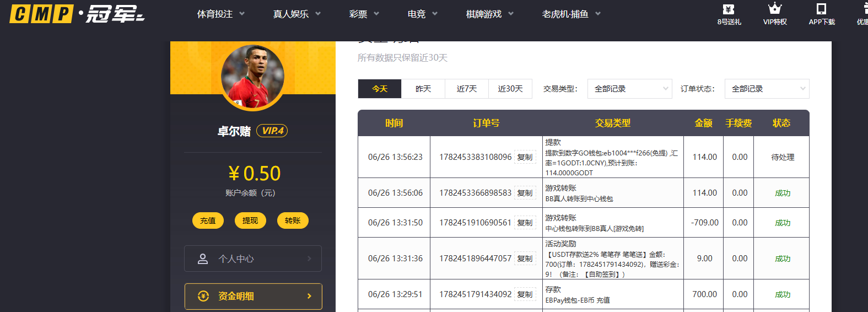This screenshot has height=312, width=868.
Task: Open 个人中心 sidebar item
Action: tap(253, 259)
